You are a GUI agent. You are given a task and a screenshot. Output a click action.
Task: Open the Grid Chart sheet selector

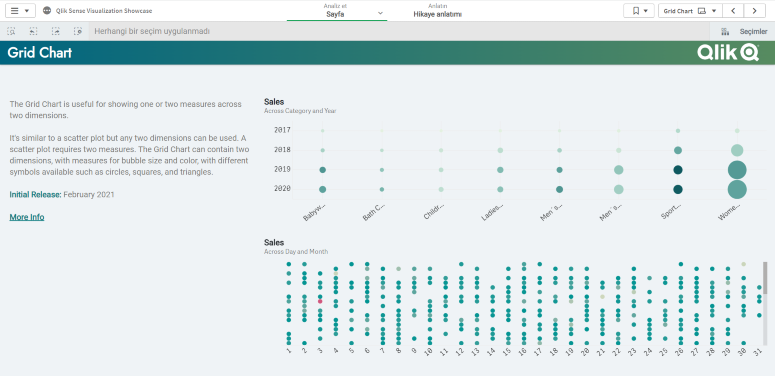(x=690, y=10)
